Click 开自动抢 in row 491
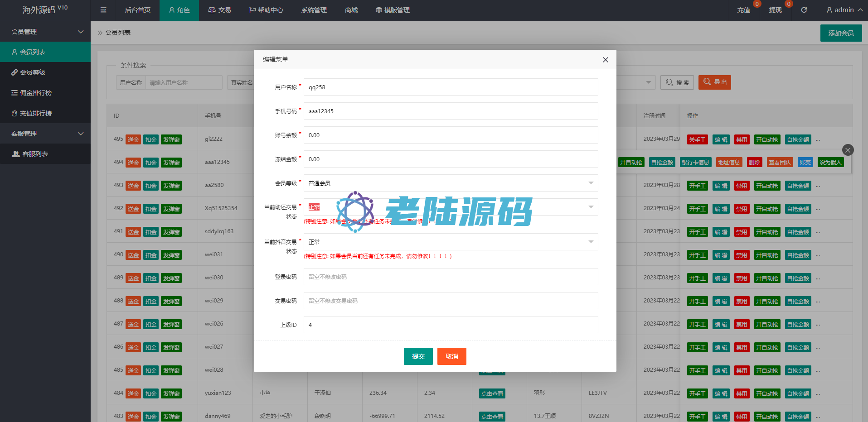Viewport: 868px width, 422px height. [767, 232]
